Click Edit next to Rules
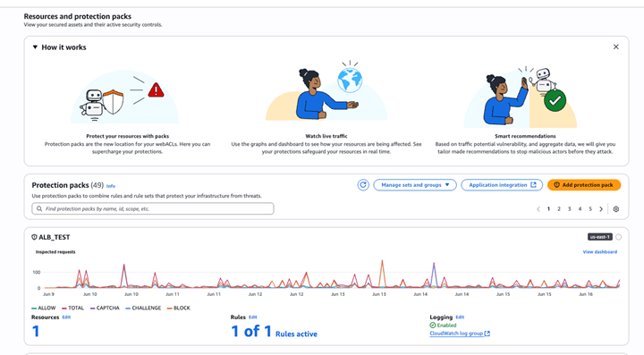Screen dimensions: 644x355 point(252,317)
